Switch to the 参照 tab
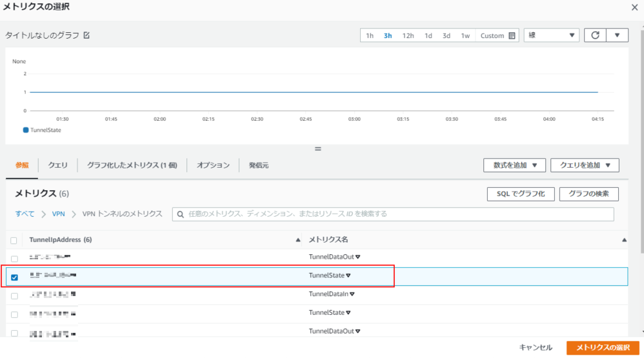 (22, 165)
